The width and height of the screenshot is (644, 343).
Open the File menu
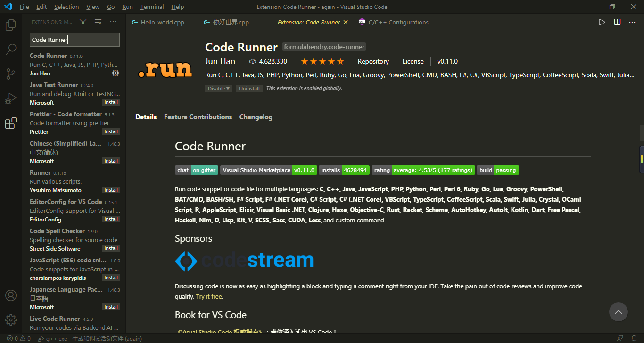click(25, 7)
